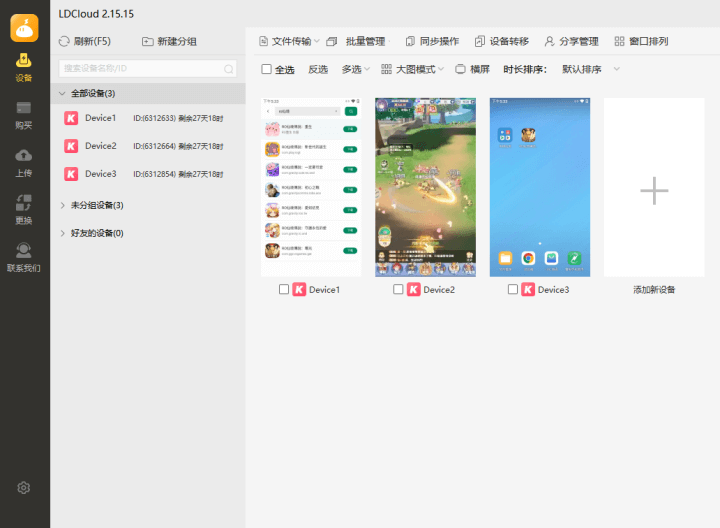
Task: Expand the 未分组设备(3) group
Action: click(63, 205)
